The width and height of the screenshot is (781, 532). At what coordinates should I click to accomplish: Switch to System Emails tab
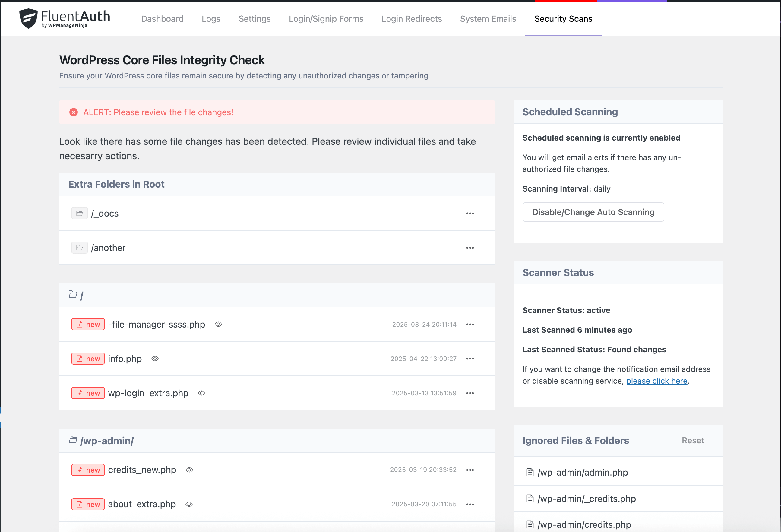(488, 19)
